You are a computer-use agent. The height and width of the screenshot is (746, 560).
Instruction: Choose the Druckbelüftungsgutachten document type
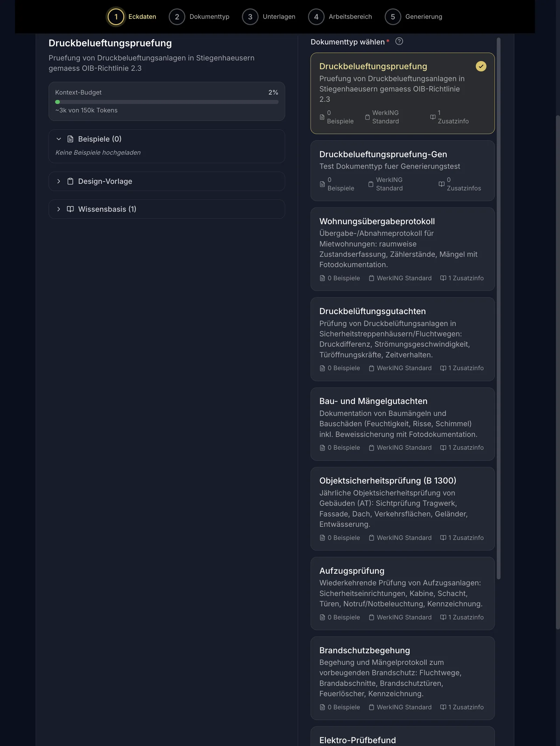point(402,339)
